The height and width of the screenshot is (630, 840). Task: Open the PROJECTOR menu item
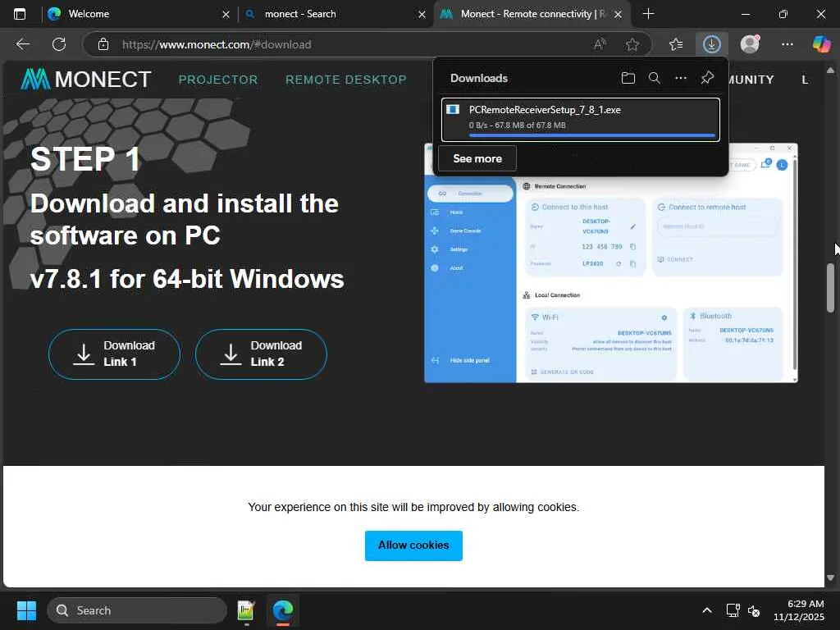point(218,80)
